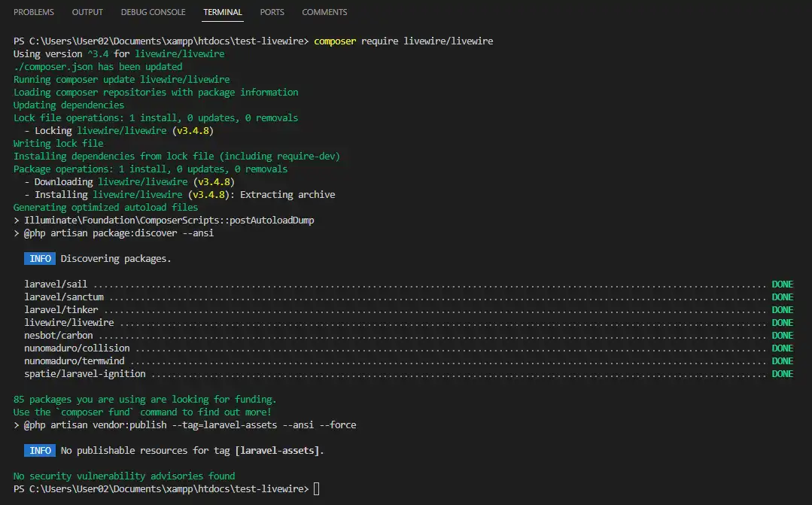Click the 'Package operations' line

click(151, 169)
